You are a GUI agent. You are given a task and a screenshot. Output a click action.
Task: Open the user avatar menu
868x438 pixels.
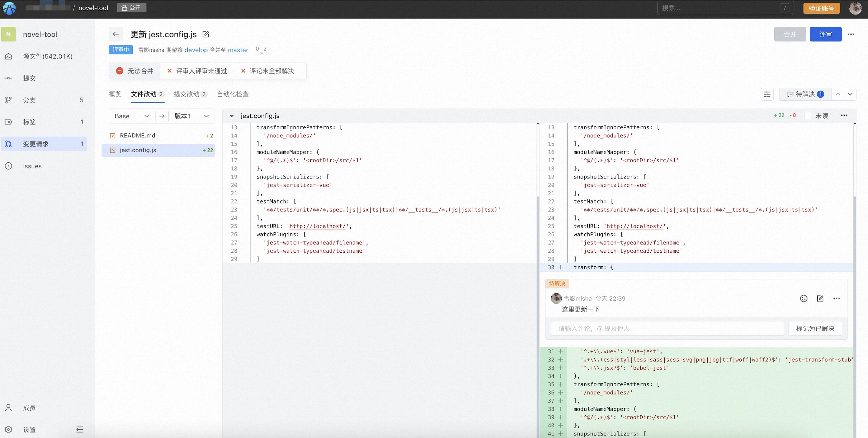point(855,8)
